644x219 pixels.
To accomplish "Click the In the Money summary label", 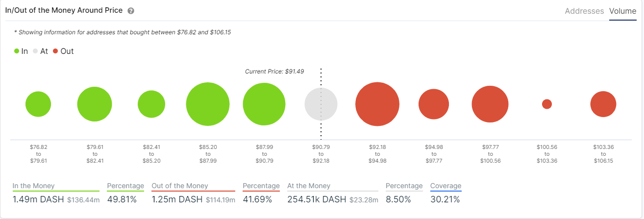I will click(x=34, y=186).
